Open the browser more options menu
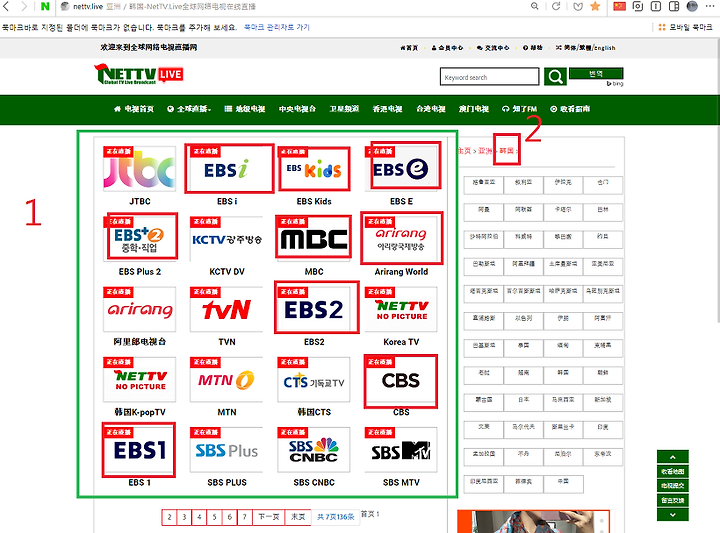Image resolution: width=720 pixels, height=533 pixels. [710, 6]
